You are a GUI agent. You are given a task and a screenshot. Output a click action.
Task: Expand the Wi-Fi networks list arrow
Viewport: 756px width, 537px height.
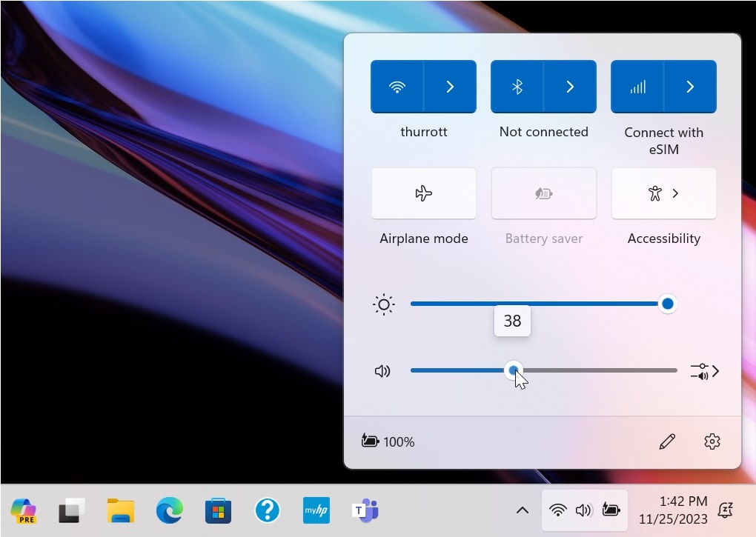point(450,87)
